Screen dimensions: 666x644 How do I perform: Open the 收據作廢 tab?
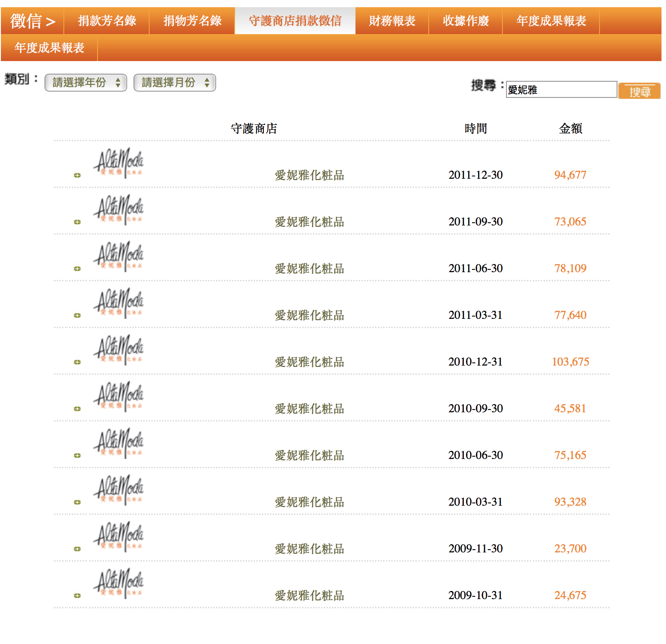pos(466,21)
